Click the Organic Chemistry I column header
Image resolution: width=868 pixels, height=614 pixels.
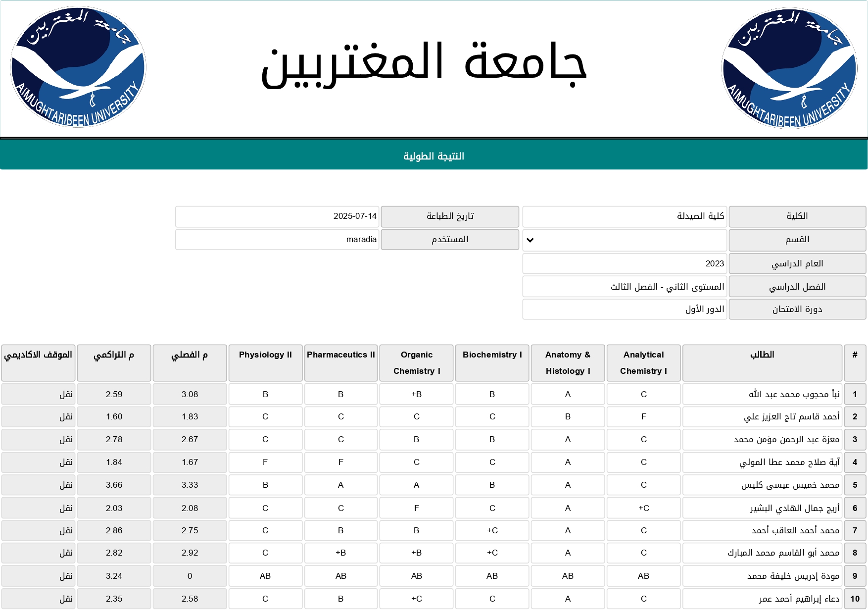click(416, 363)
